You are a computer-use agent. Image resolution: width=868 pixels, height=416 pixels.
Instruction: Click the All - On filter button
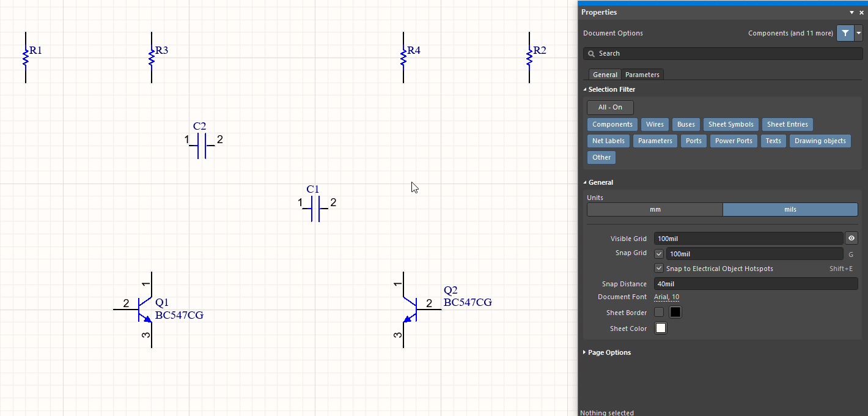[x=610, y=108]
